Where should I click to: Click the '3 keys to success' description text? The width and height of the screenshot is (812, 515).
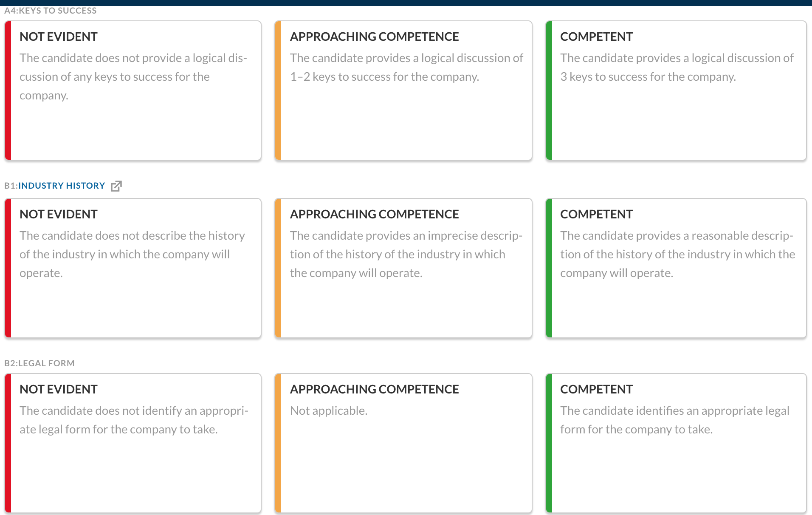677,67
